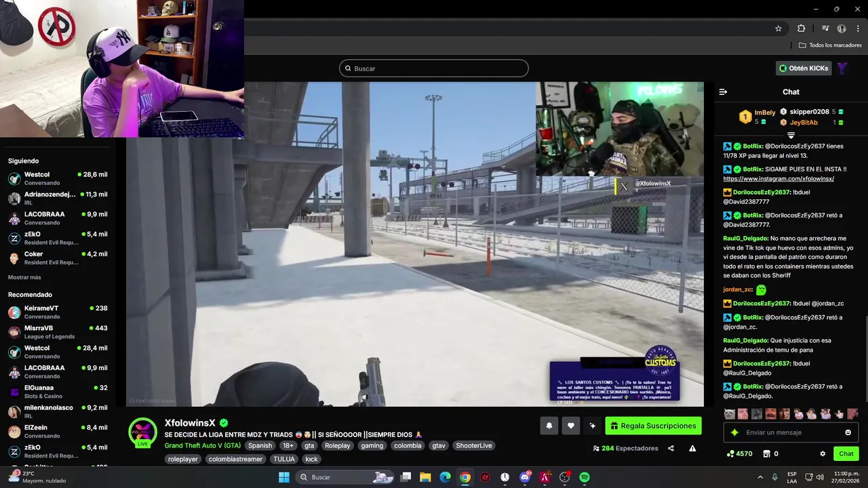Select the TULUA tag
The image size is (868, 488).
click(x=284, y=459)
